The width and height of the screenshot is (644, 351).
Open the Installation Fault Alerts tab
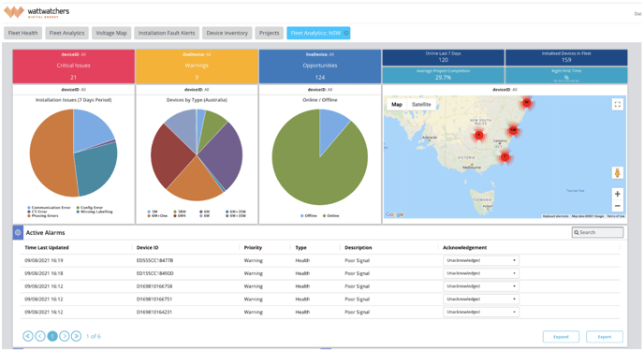coord(167,33)
